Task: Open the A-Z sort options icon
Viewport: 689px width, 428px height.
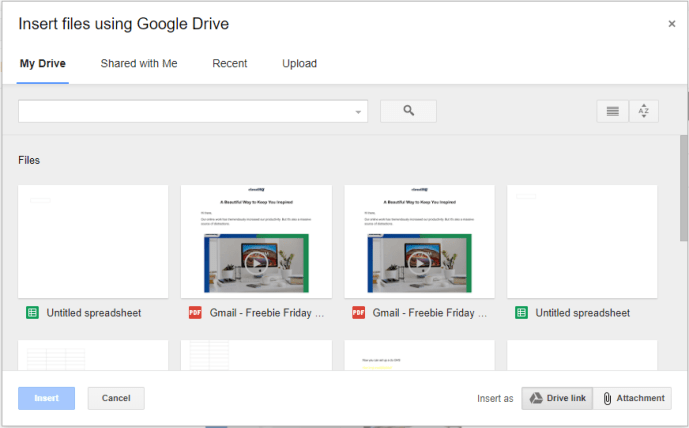Action: coord(644,111)
